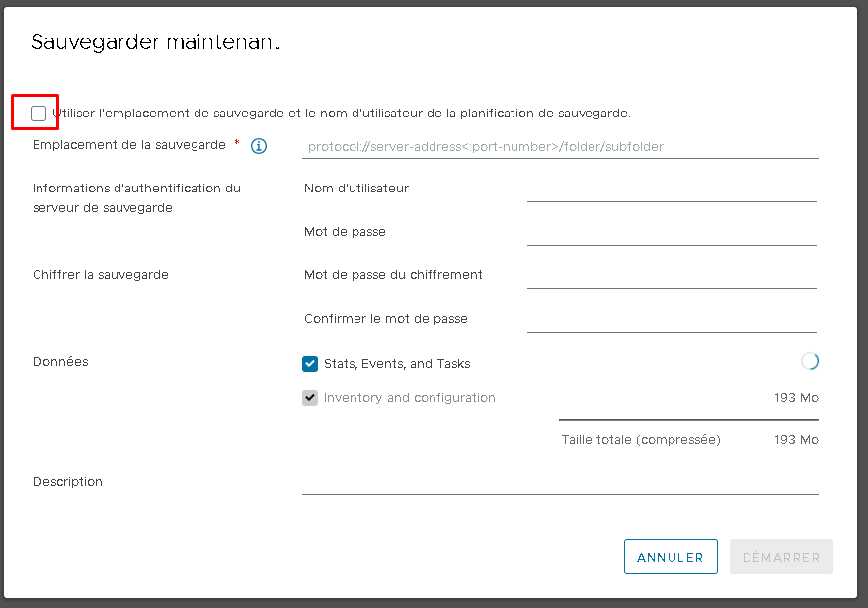
Task: Click into the Description text field
Action: click(x=560, y=483)
